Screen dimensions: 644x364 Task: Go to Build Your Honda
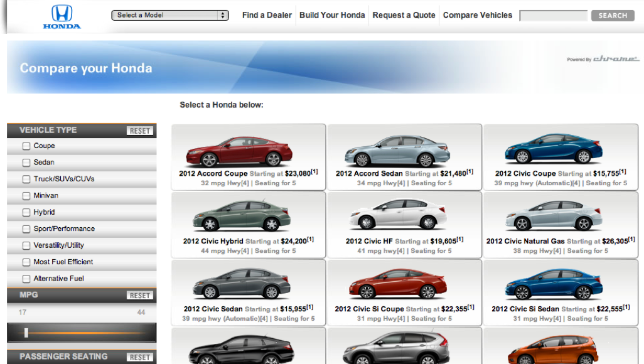coord(332,15)
